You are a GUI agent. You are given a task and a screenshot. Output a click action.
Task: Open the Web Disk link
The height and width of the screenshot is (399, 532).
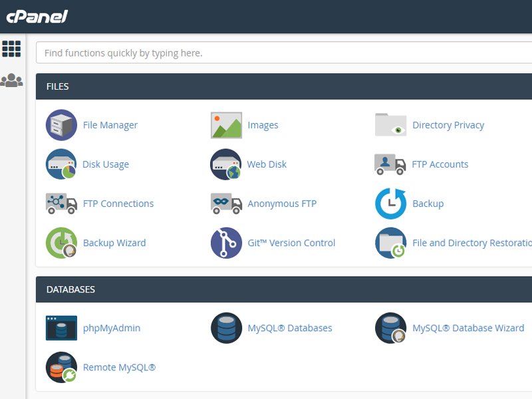267,164
